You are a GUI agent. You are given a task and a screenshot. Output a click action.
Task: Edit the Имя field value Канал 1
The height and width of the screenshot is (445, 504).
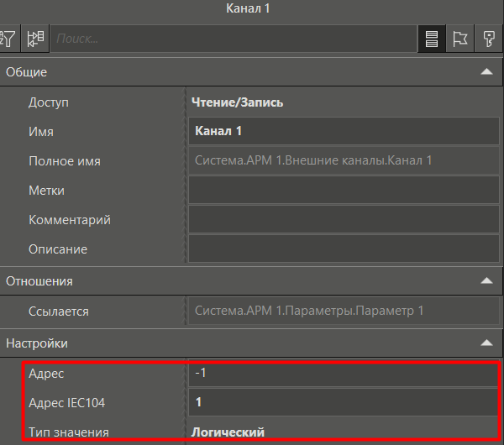point(344,132)
